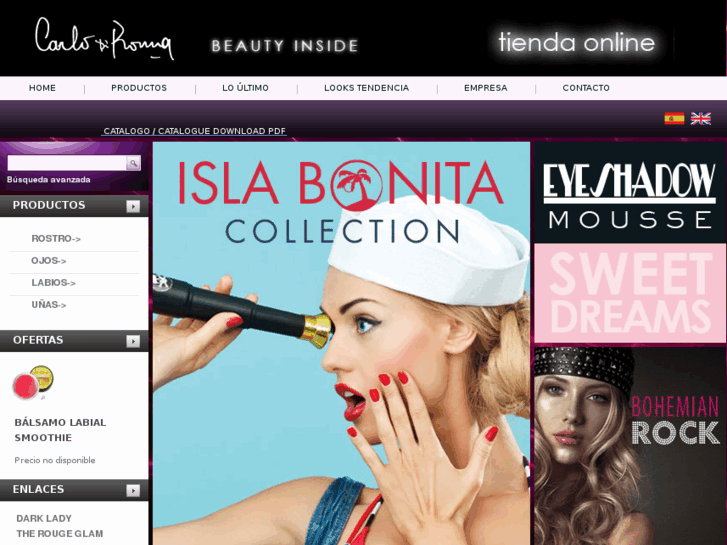Download the catalogue PDF link
Screen dimensions: 727x545
[194, 131]
